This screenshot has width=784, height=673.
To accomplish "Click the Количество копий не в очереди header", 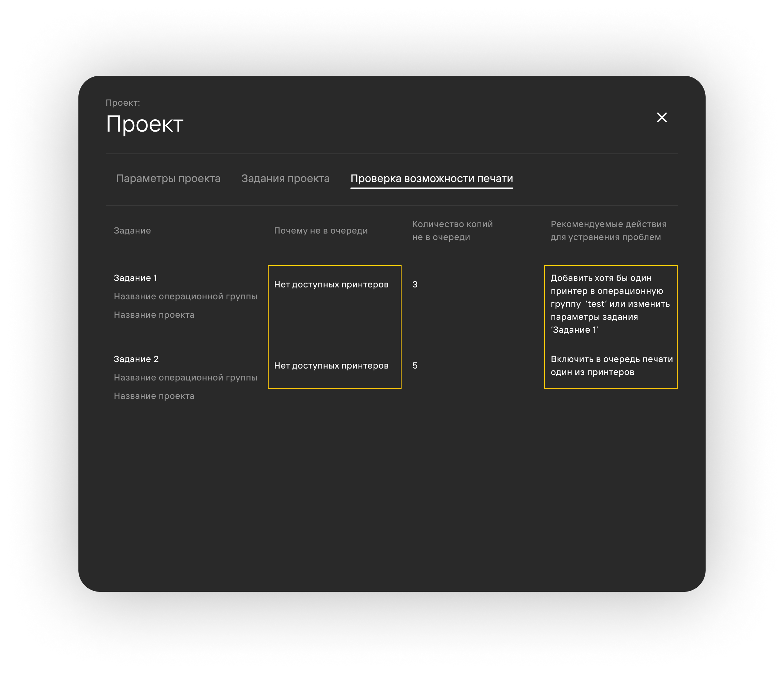I will [x=453, y=230].
